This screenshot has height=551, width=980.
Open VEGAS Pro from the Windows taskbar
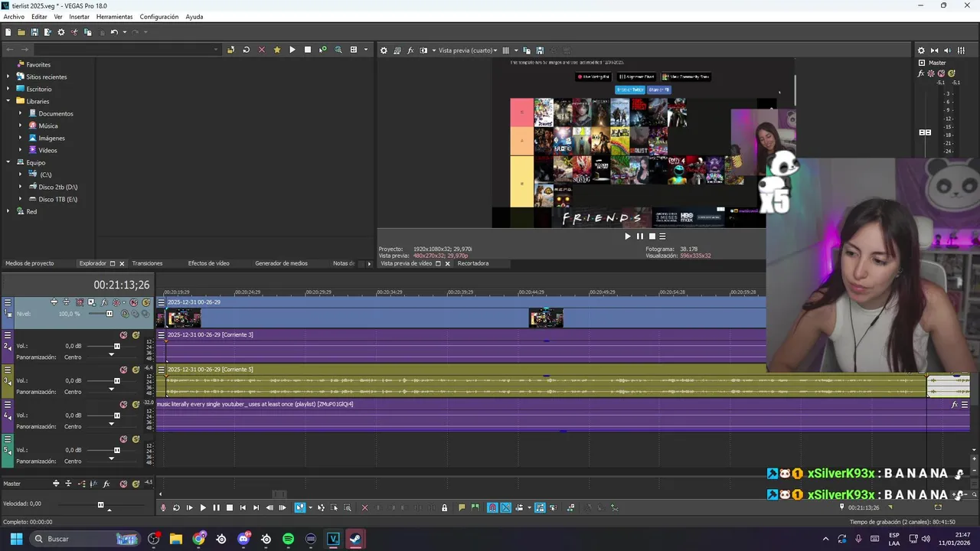click(333, 539)
